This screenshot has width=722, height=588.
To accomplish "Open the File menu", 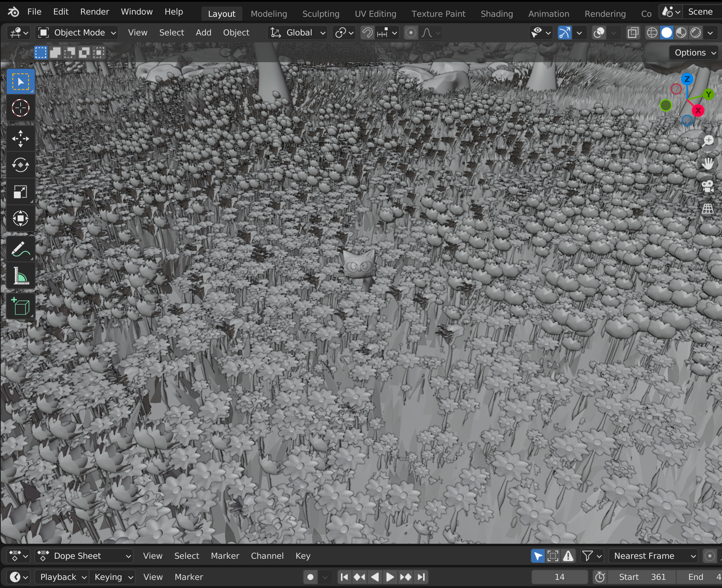I will [34, 12].
